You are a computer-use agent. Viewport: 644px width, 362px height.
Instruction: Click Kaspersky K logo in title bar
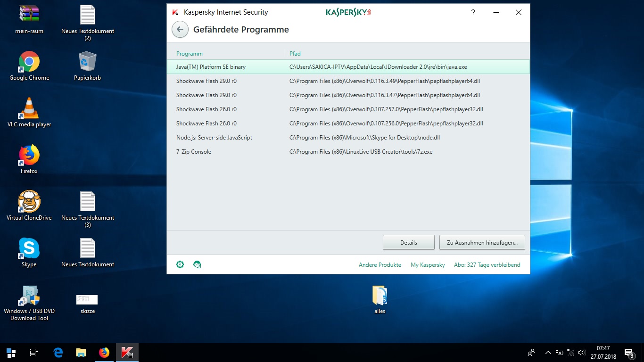pos(175,13)
